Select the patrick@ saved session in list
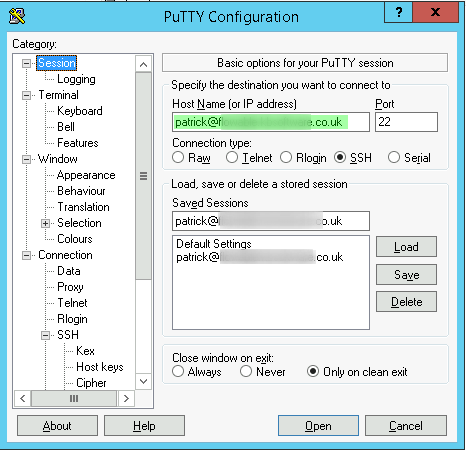This screenshot has width=466, height=450. point(259,257)
